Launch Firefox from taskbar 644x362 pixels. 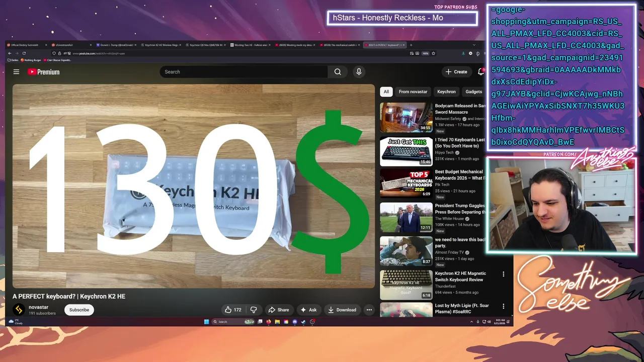(x=269, y=322)
